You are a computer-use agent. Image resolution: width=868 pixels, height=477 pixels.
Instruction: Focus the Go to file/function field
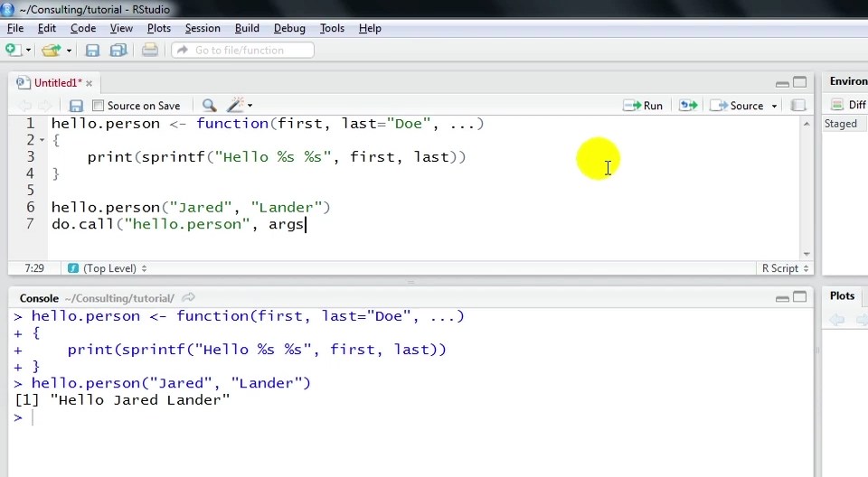coord(243,51)
